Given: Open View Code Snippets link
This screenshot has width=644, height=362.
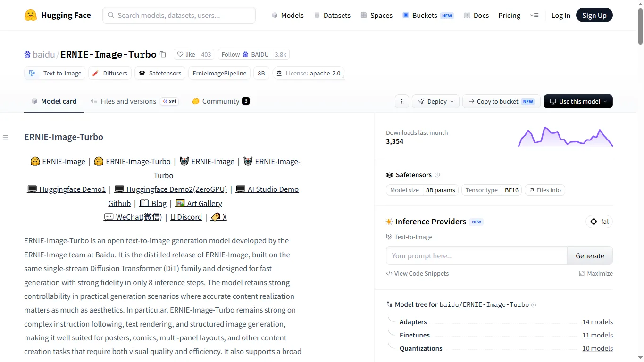Looking at the screenshot, I should pos(418,273).
